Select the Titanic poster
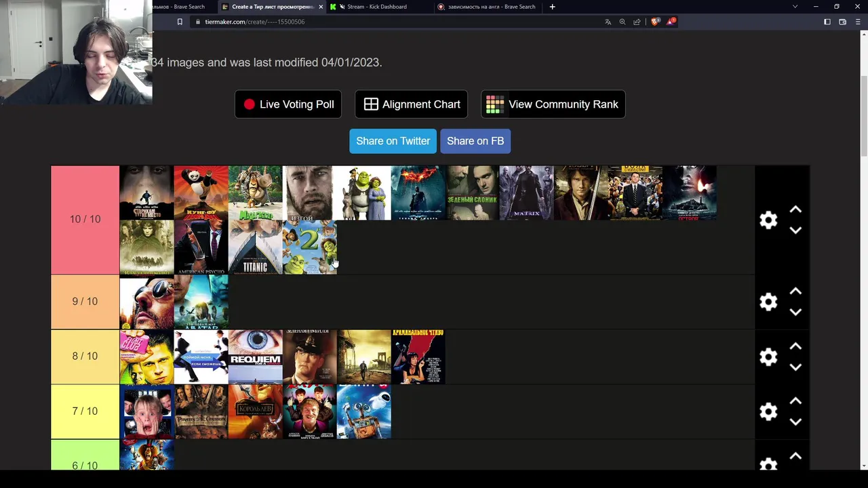 (x=256, y=247)
